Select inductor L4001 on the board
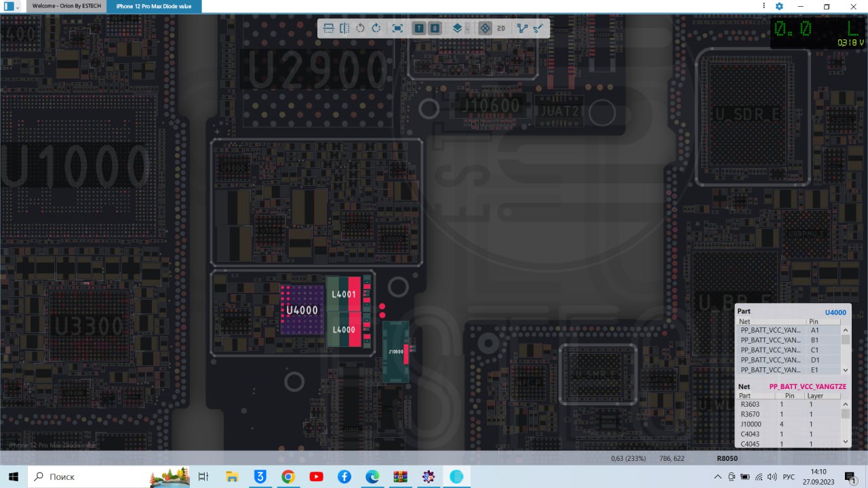 343,294
